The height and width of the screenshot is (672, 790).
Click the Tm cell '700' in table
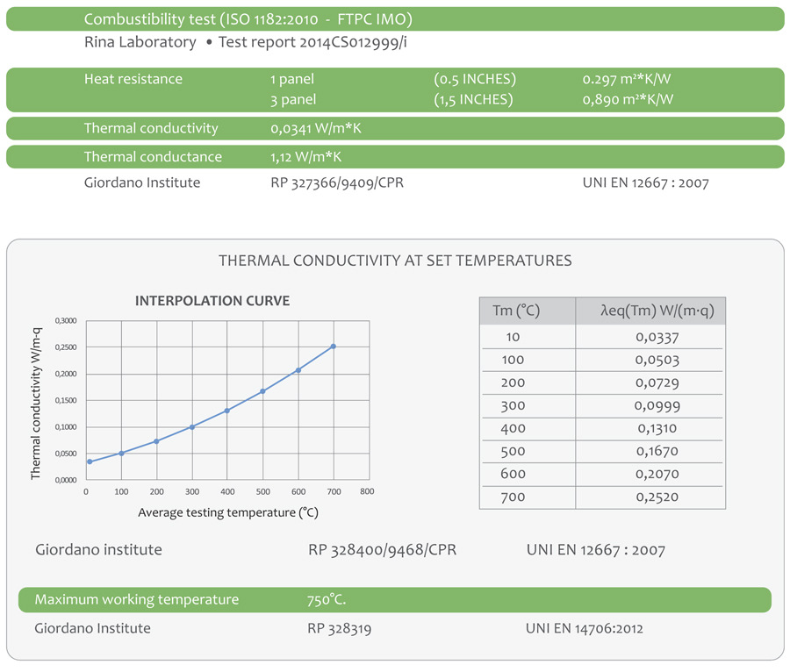coord(513,497)
